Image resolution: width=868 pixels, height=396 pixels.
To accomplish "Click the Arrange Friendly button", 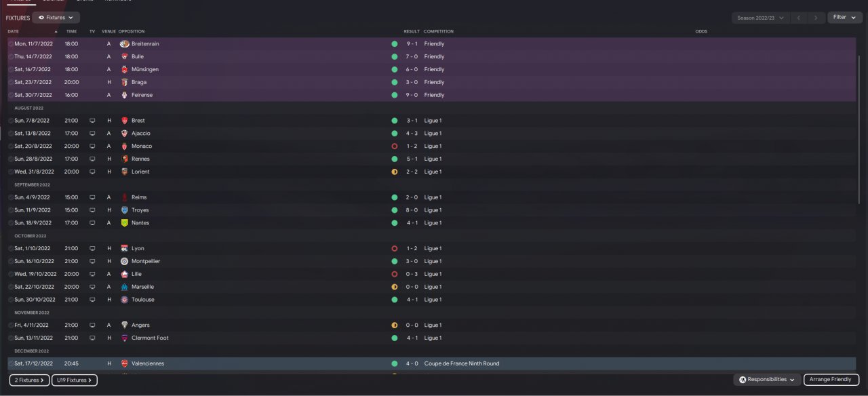I will [x=831, y=380].
